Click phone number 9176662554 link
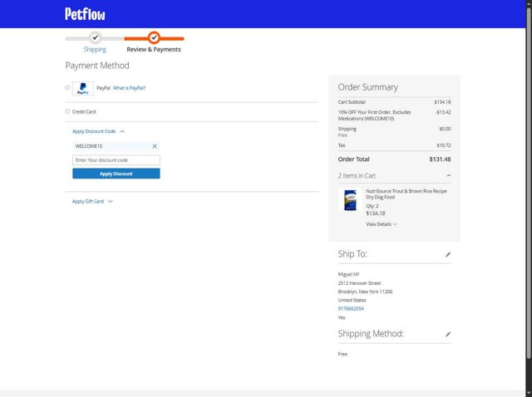 351,308
